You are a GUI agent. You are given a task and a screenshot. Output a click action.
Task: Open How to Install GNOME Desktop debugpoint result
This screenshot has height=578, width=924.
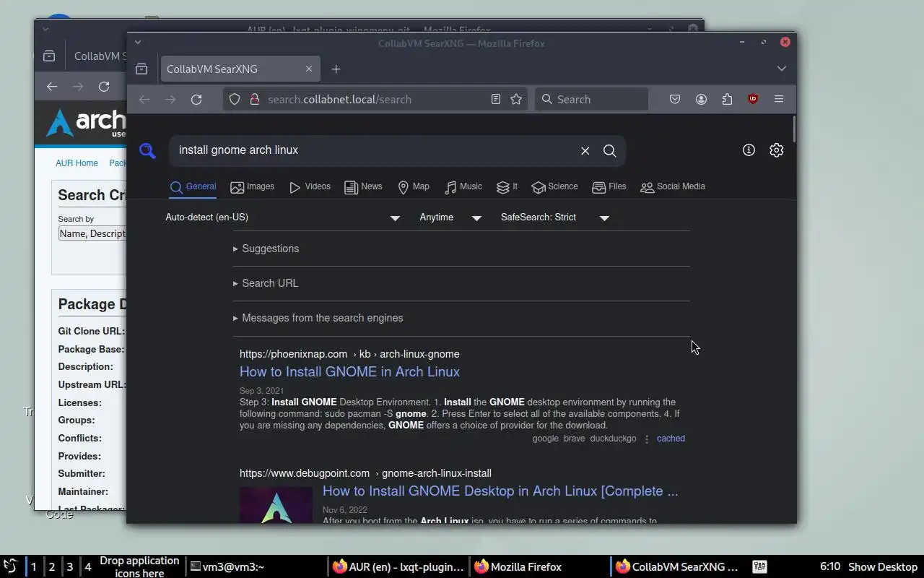pyautogui.click(x=500, y=491)
